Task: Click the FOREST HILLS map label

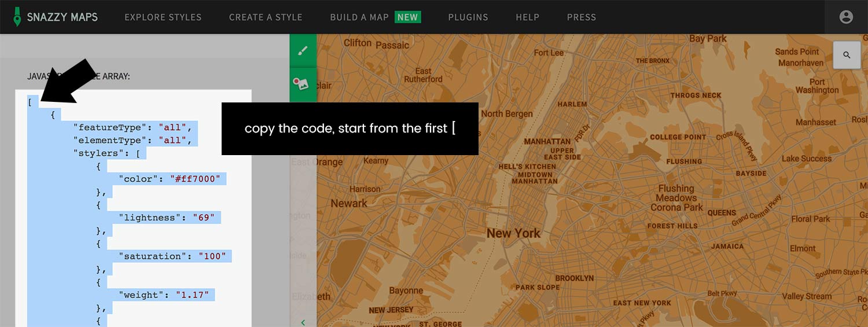Action: coord(672,226)
